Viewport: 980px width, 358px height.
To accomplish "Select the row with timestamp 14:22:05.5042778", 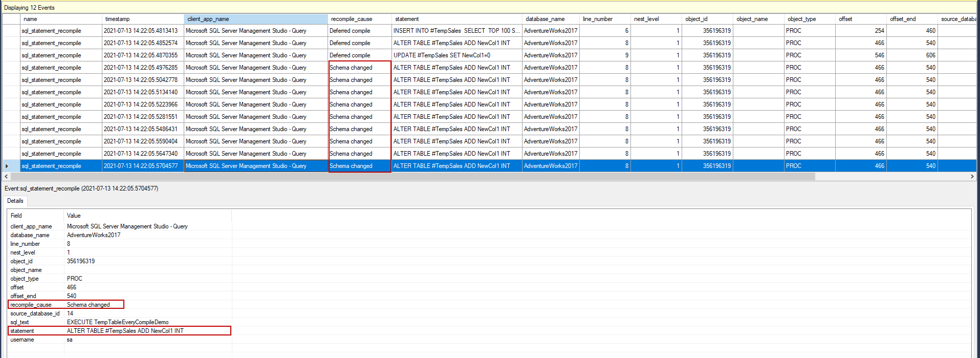I will pos(489,80).
